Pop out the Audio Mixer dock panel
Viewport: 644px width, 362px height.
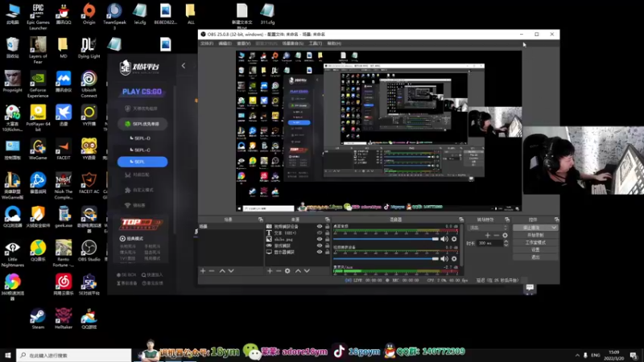[x=461, y=220]
